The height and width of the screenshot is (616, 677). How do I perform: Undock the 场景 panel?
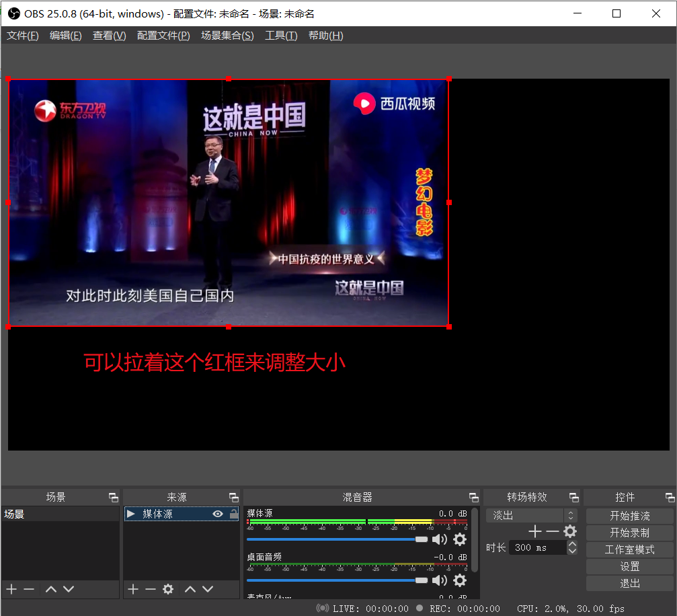114,498
